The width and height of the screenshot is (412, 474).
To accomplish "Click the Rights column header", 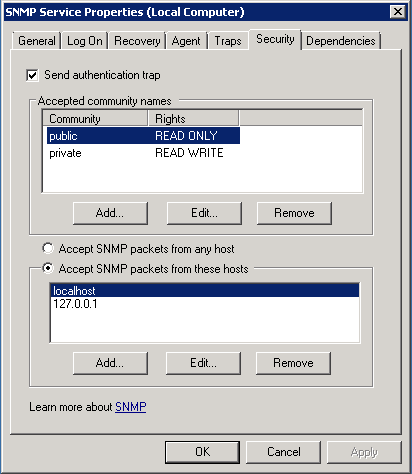I will pyautogui.click(x=193, y=119).
